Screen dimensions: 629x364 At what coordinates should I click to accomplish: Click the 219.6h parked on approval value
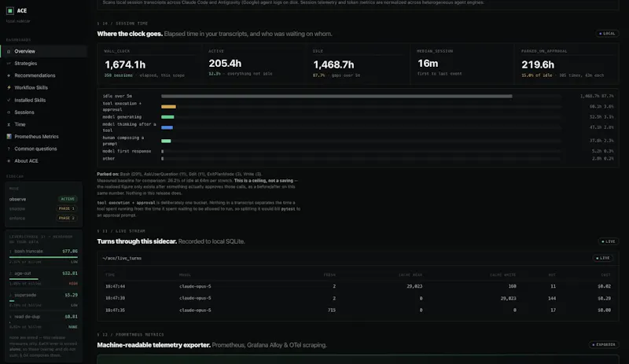pyautogui.click(x=538, y=64)
